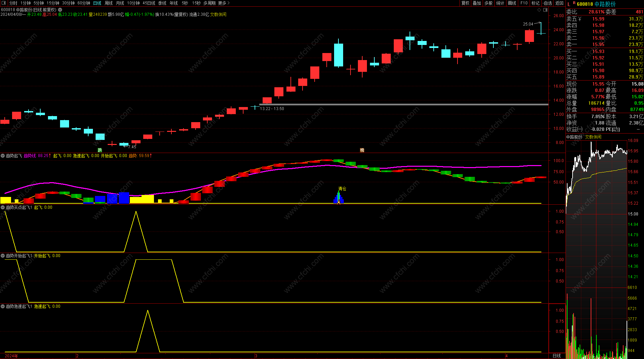Click the 现价 value 15.95
The image size is (644, 359).
(598, 84)
